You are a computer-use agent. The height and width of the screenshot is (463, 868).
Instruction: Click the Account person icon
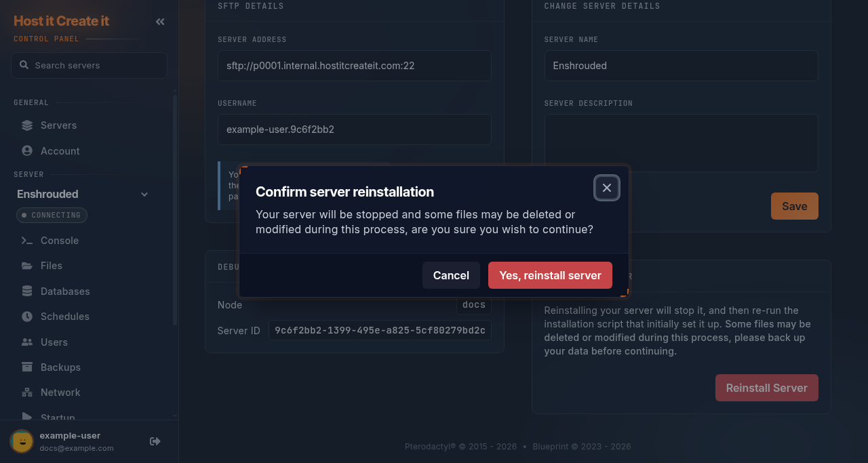(x=27, y=151)
